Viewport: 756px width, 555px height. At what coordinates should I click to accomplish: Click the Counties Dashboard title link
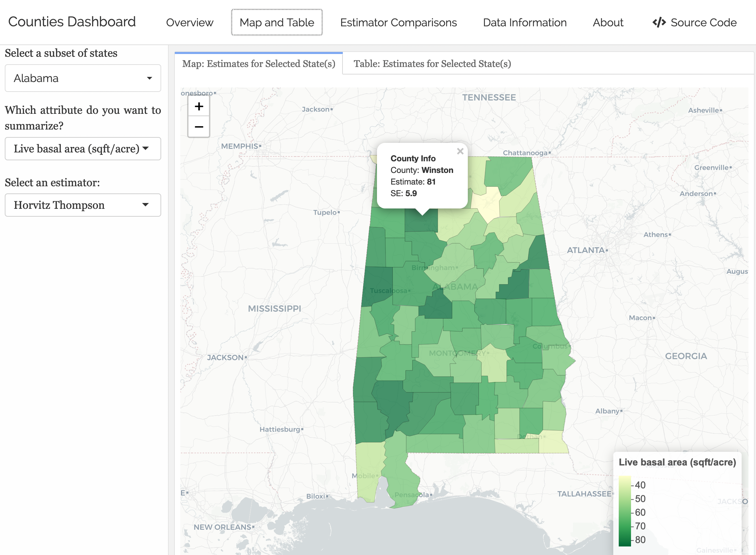pos(72,22)
